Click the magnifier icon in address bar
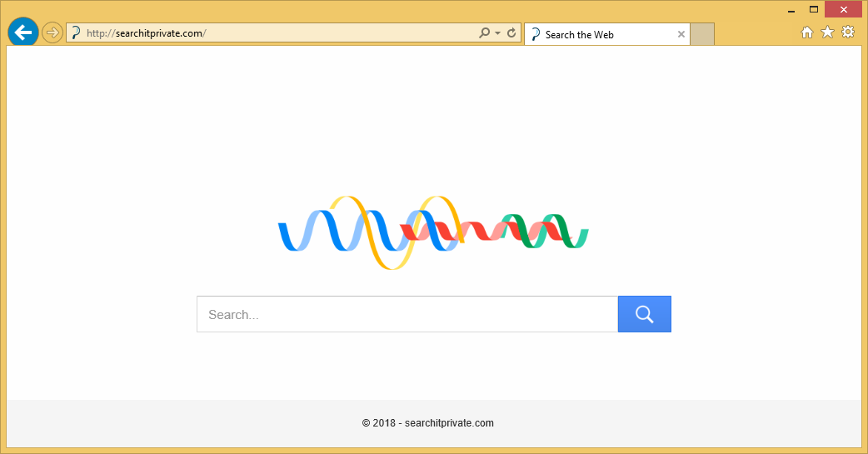The image size is (868, 454). (484, 33)
